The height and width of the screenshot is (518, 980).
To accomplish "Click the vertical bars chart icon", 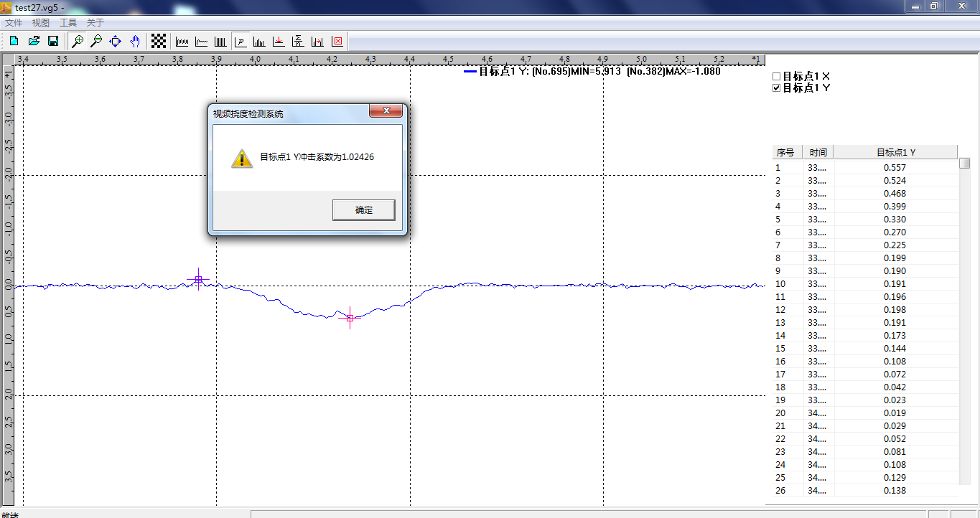I will [221, 41].
